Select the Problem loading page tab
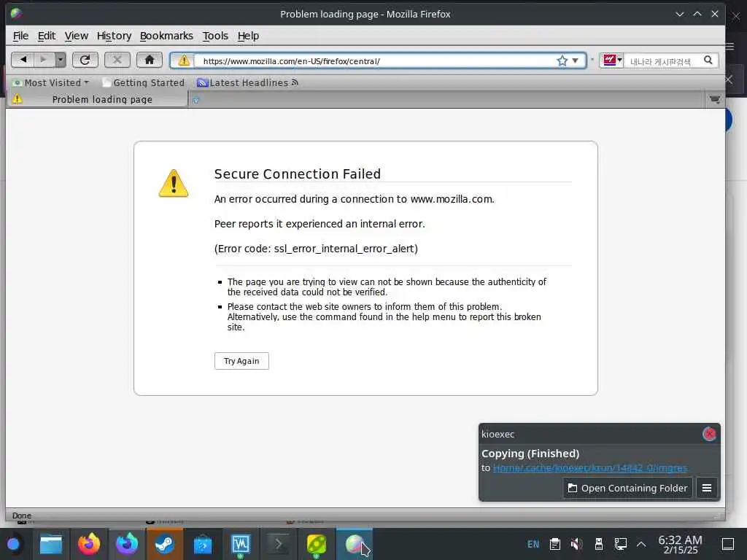 click(x=98, y=99)
